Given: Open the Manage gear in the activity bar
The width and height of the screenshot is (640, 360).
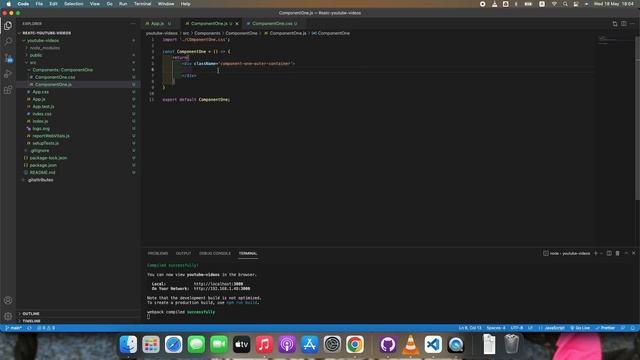Looking at the screenshot, I should click(x=8, y=316).
